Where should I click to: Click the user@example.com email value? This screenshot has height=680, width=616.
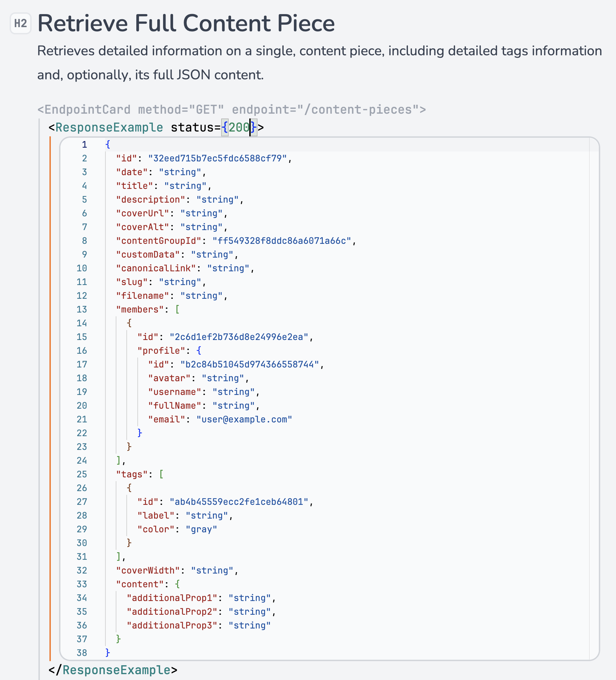pos(244,419)
